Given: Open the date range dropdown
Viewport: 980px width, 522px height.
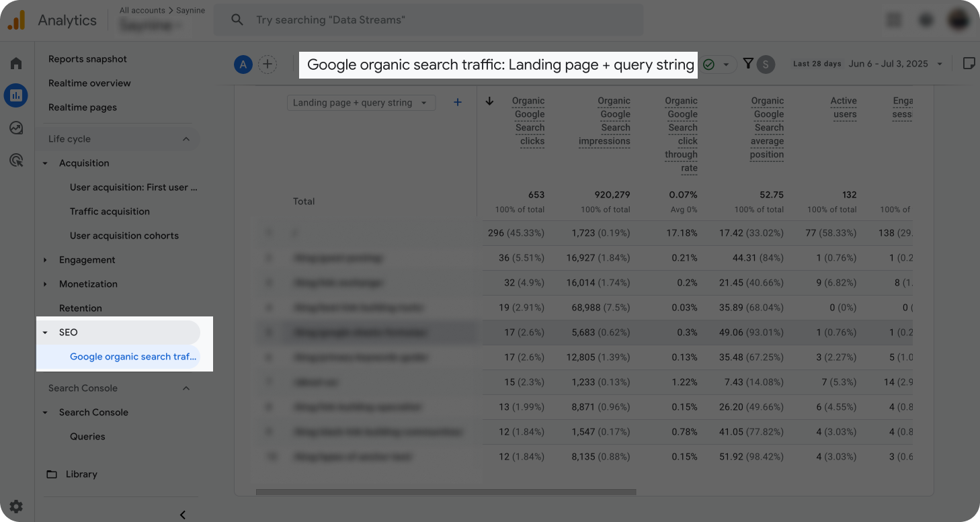Looking at the screenshot, I should coord(940,64).
